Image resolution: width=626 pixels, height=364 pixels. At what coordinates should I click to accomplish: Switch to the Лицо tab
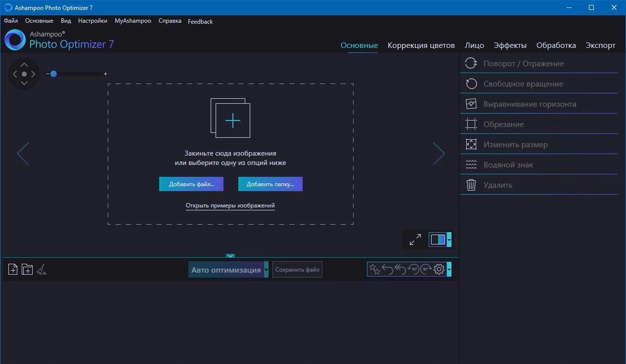click(x=474, y=45)
